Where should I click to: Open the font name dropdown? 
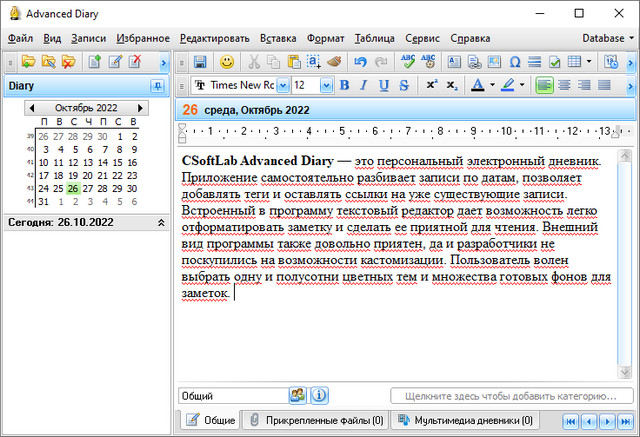click(x=282, y=85)
